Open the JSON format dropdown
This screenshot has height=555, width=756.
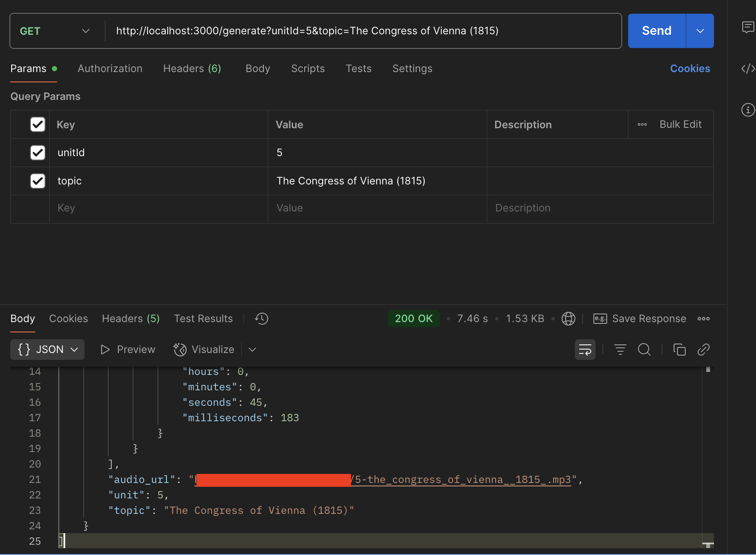(48, 350)
